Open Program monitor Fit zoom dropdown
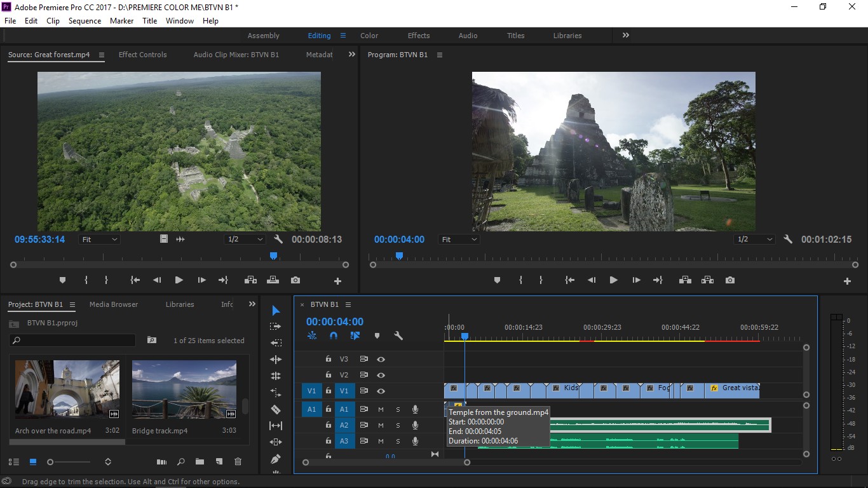The image size is (868, 488). coord(459,240)
